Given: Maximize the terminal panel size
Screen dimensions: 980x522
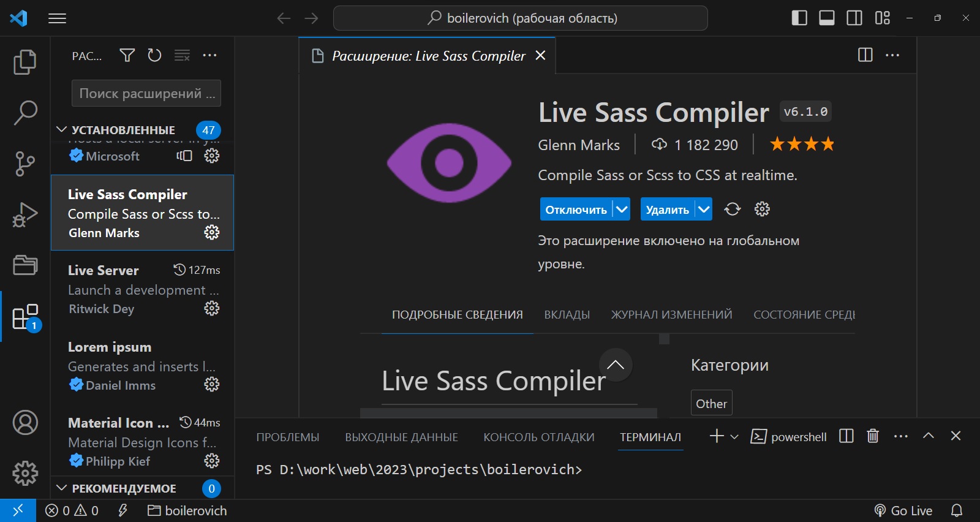Looking at the screenshot, I should (929, 436).
